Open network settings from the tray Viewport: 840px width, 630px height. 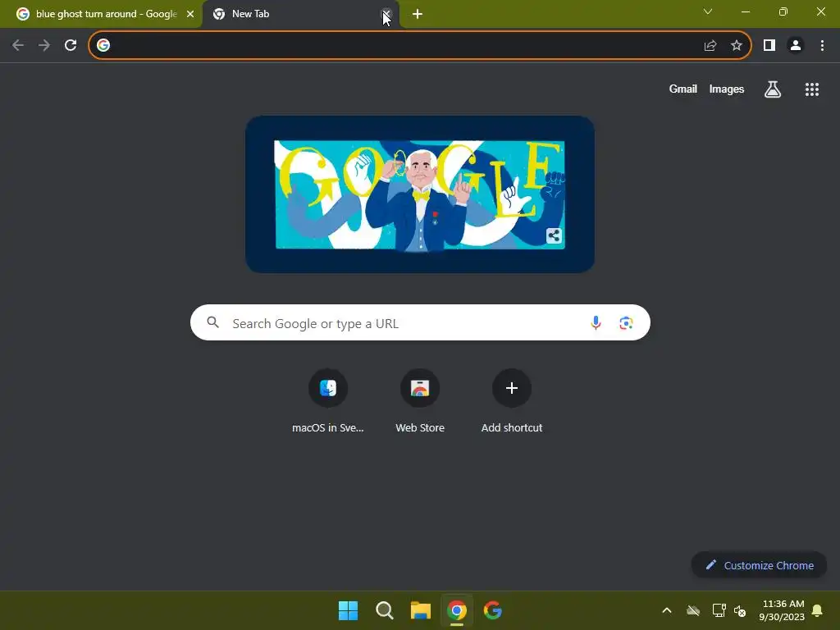click(x=719, y=610)
